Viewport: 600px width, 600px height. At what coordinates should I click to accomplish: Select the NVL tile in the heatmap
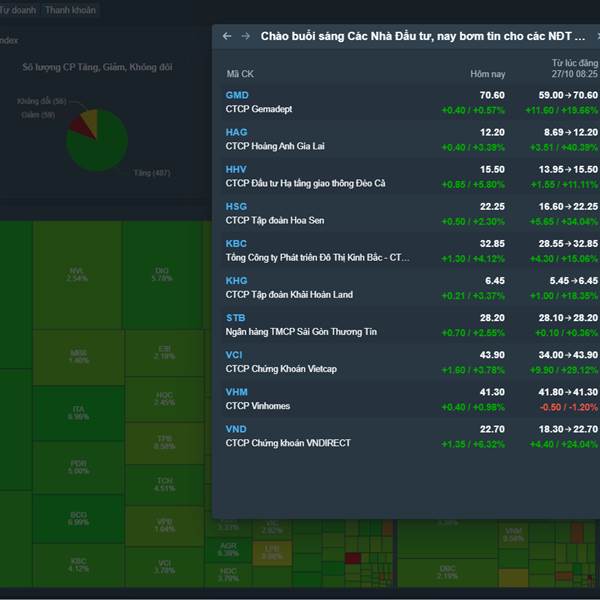[77, 275]
